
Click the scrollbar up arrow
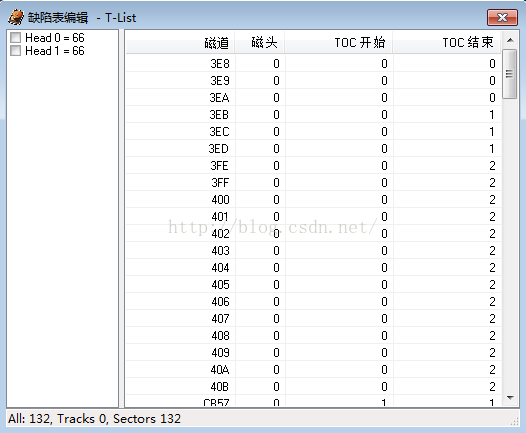pos(510,40)
